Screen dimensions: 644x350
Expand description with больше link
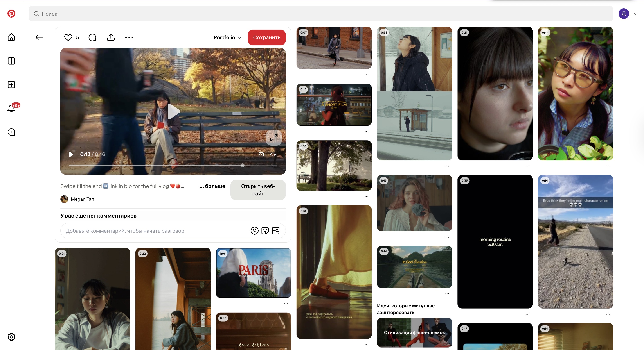pyautogui.click(x=212, y=186)
